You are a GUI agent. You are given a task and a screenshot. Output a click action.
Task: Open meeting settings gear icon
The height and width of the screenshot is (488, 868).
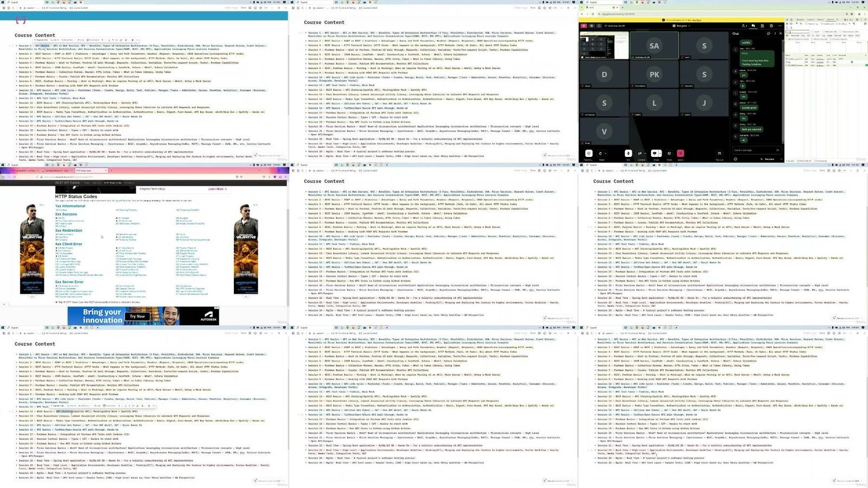[771, 26]
